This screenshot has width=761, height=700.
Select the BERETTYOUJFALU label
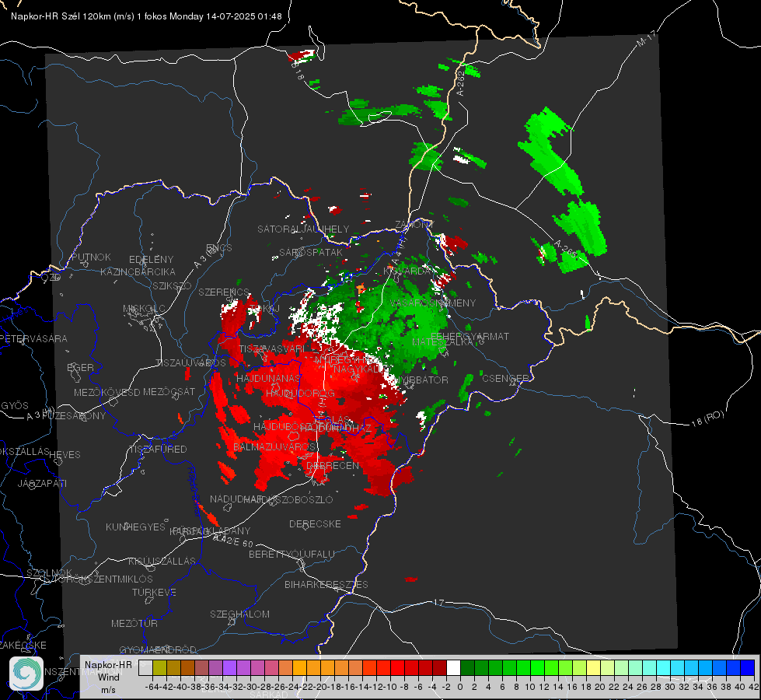click(291, 554)
